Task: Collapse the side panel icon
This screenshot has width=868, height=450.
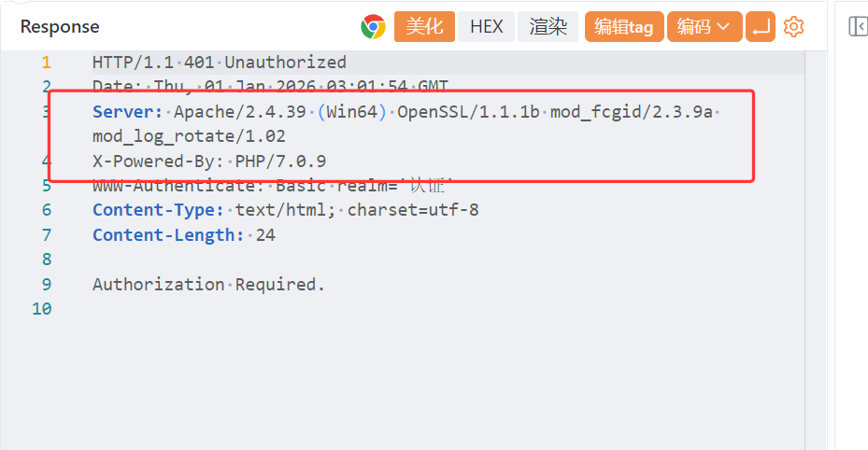Action: [x=857, y=26]
